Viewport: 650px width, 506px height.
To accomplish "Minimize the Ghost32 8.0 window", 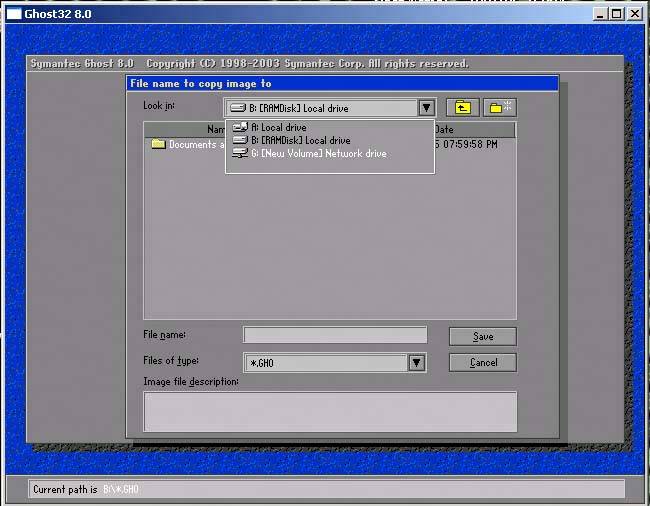I will (x=600, y=14).
